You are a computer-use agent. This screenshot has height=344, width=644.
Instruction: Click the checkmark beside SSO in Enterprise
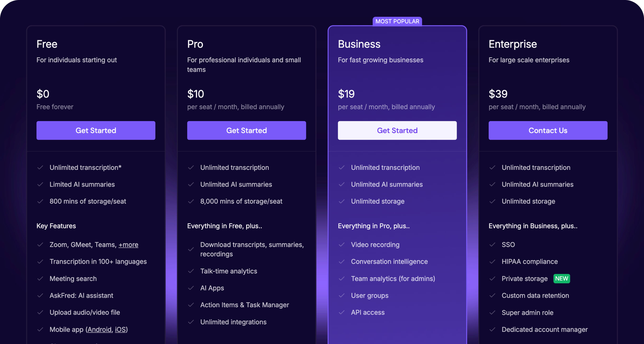click(x=493, y=245)
